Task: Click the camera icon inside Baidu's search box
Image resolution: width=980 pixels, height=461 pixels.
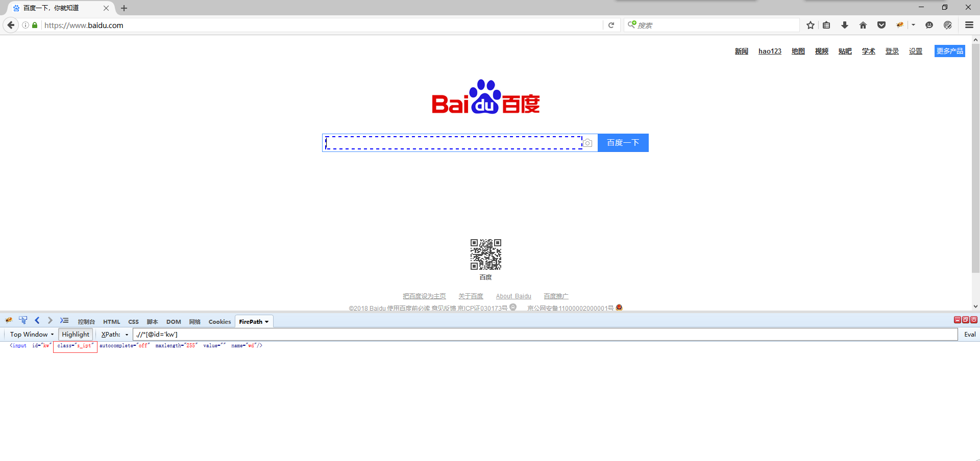Action: click(588, 143)
